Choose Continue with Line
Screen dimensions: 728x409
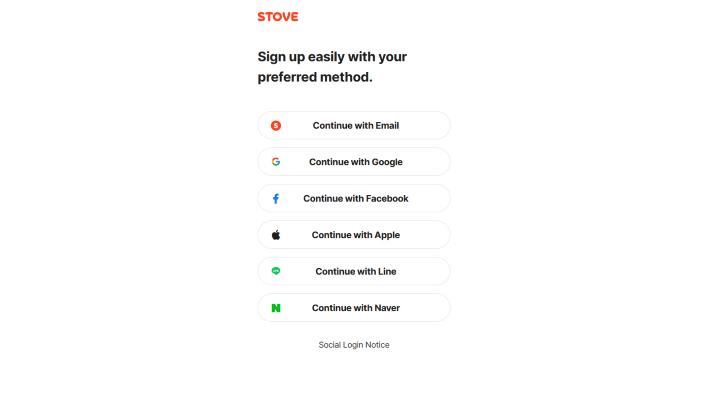point(355,271)
